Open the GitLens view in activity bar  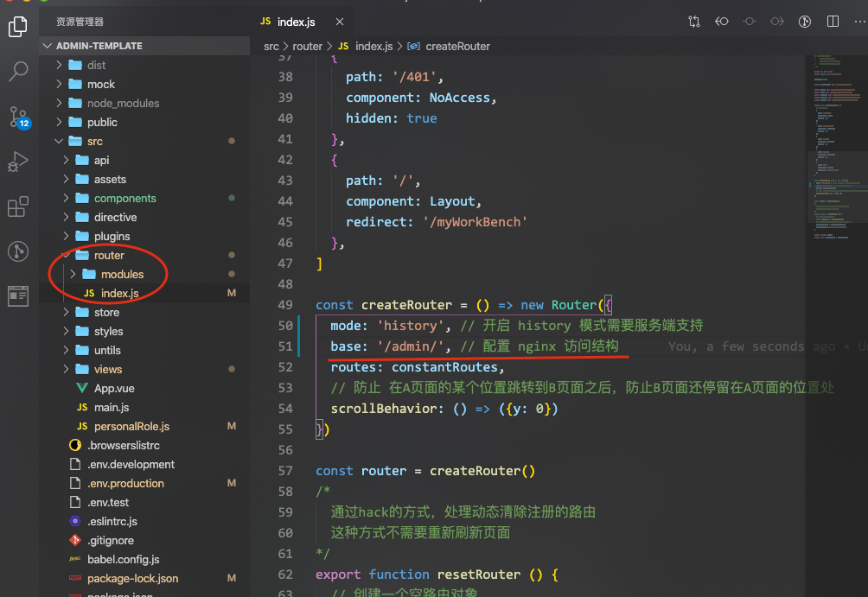pyautogui.click(x=17, y=251)
